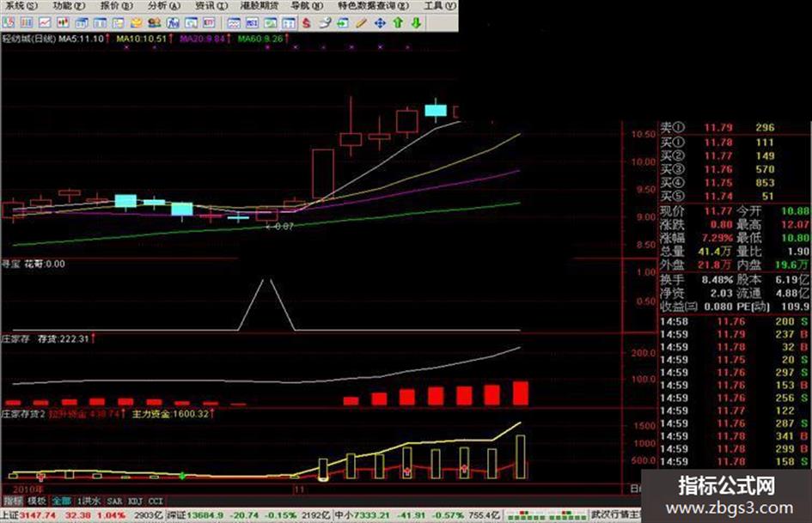Open the 资讯(I) menu

pos(211,6)
